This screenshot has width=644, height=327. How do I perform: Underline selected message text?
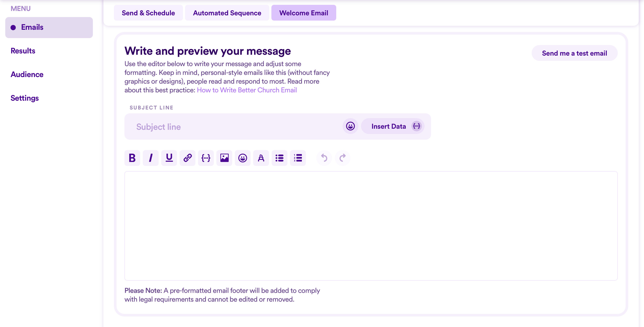(169, 158)
